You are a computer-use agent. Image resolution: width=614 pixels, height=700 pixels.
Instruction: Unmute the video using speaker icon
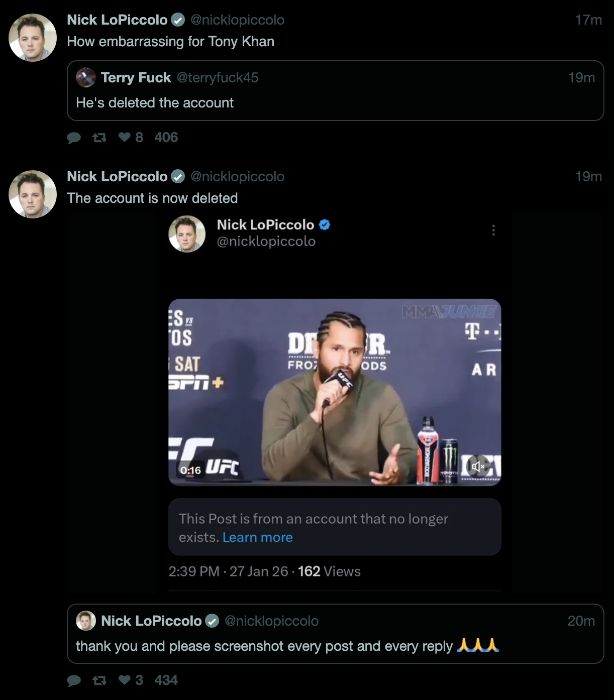coord(478,466)
